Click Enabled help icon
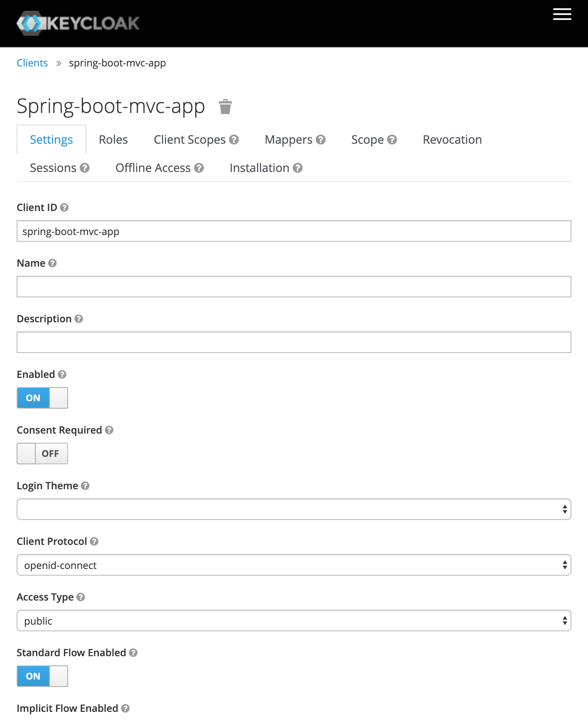The width and height of the screenshot is (588, 721). 62,374
